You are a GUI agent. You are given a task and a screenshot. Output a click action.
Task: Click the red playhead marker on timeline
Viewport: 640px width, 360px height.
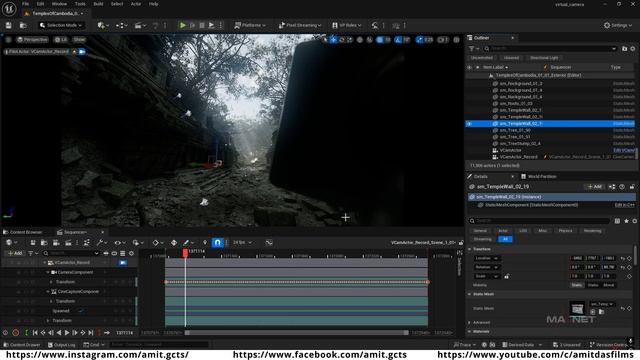click(185, 253)
